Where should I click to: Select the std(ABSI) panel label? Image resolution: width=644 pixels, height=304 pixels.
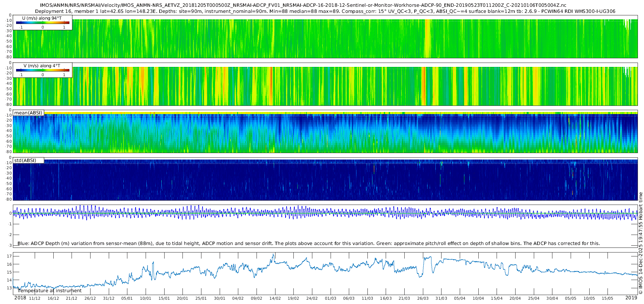tap(25, 161)
